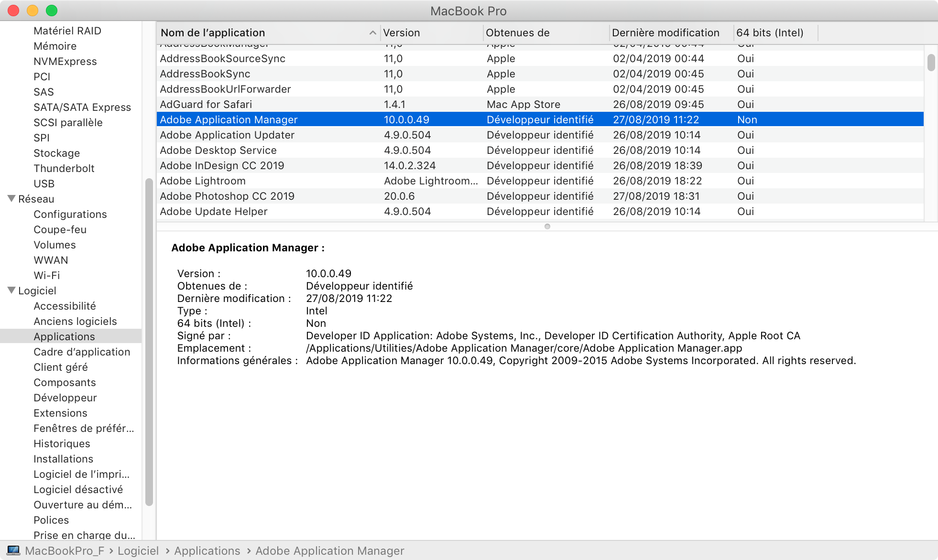Open NVMExpress sidebar entry
938x560 pixels.
pyautogui.click(x=65, y=61)
